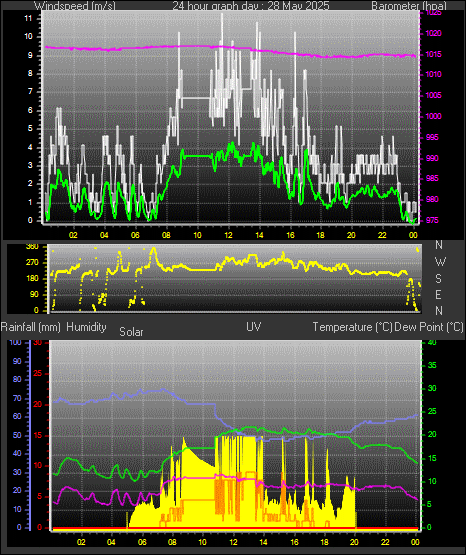Click the Temperature (°C) label
The image size is (466, 555).
click(x=352, y=327)
